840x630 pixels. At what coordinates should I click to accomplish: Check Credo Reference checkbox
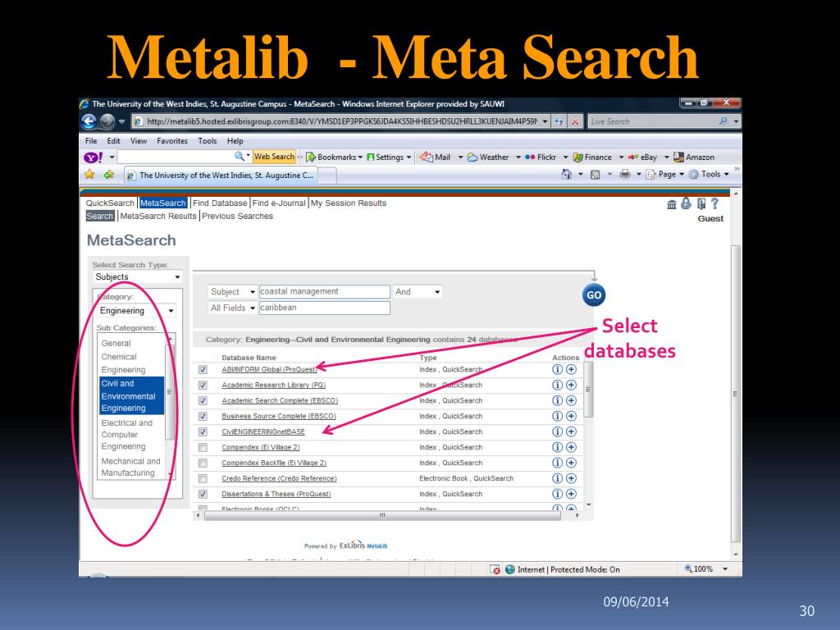[x=203, y=478]
